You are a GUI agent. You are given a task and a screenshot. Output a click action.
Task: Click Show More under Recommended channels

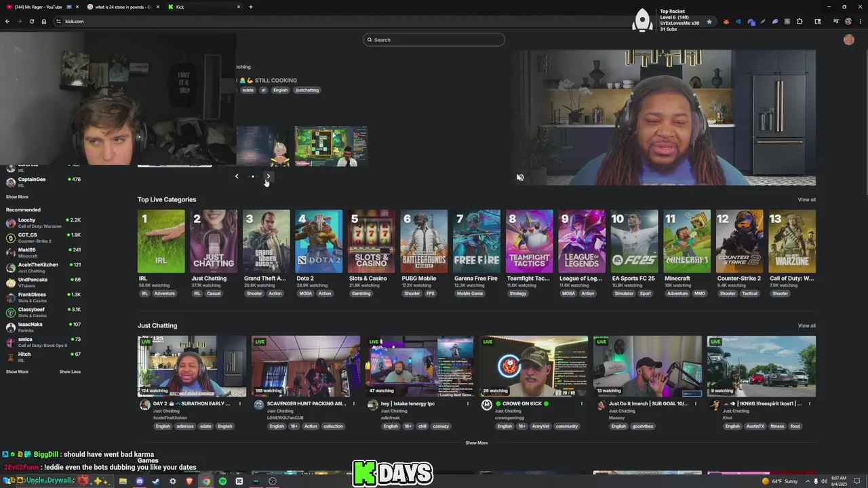17,371
